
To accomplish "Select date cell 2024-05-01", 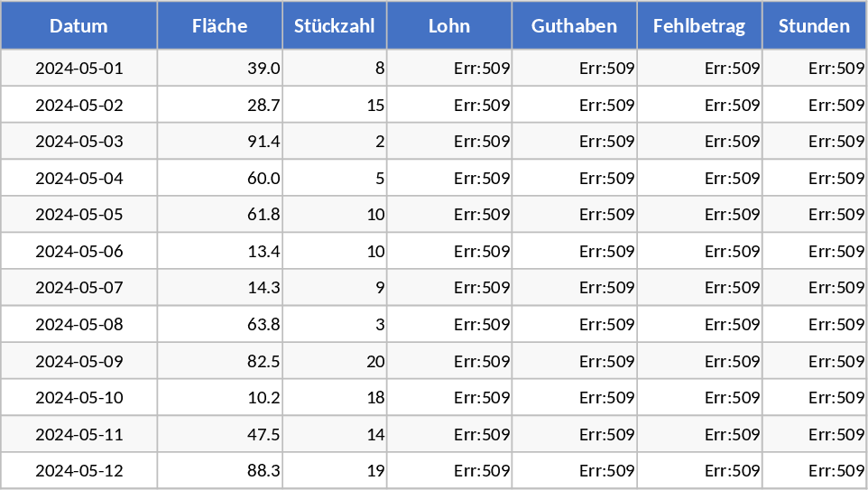I will tap(78, 69).
